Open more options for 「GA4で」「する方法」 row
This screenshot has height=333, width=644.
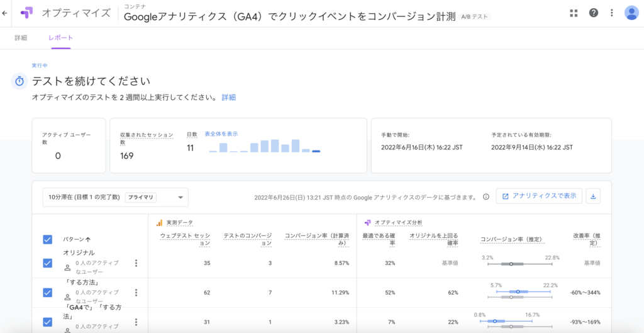136,322
